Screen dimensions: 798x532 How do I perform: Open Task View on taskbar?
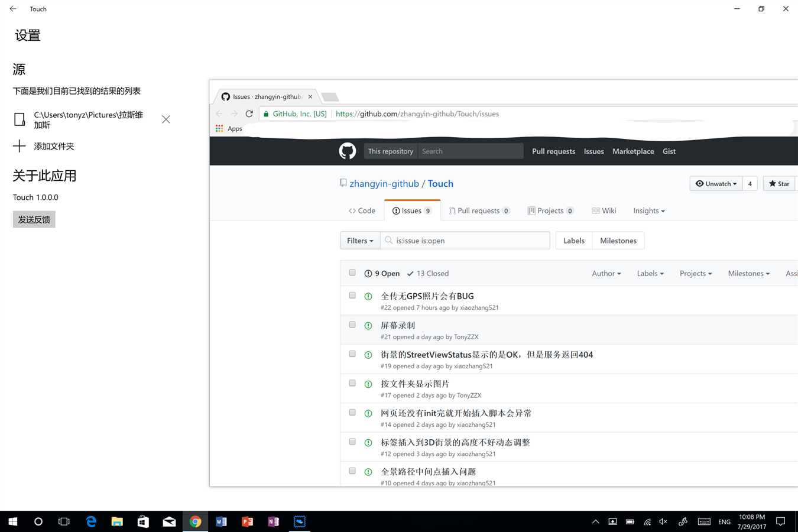tap(64, 521)
